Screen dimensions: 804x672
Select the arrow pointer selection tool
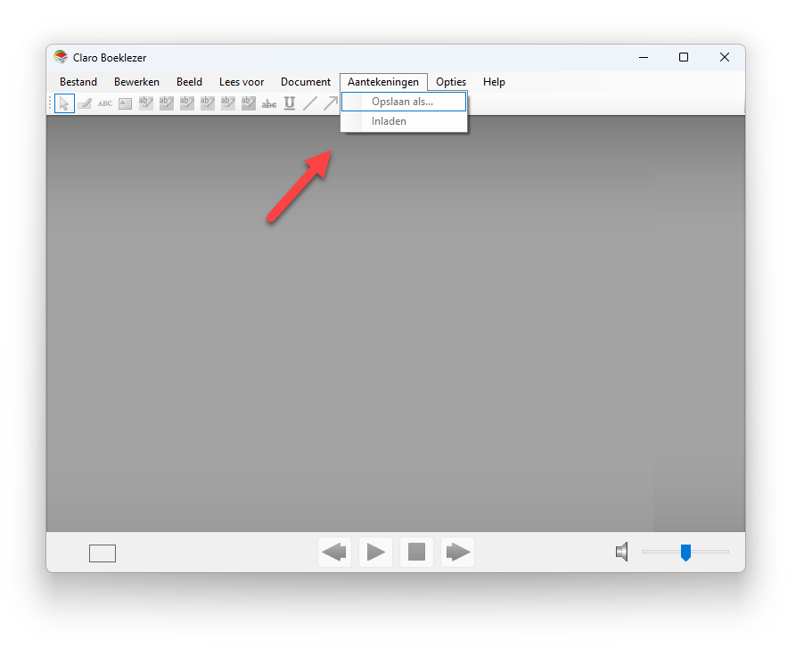[x=64, y=103]
